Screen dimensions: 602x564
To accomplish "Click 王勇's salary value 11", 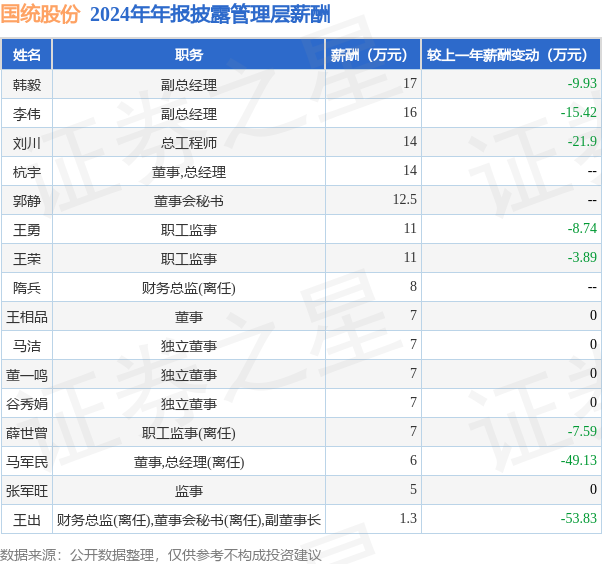I will point(410,228).
